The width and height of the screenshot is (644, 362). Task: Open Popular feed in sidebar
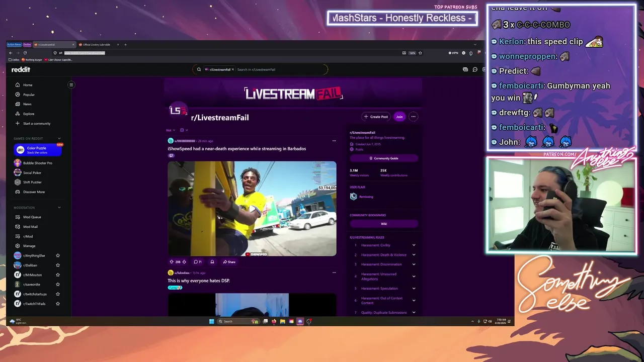[29, 95]
